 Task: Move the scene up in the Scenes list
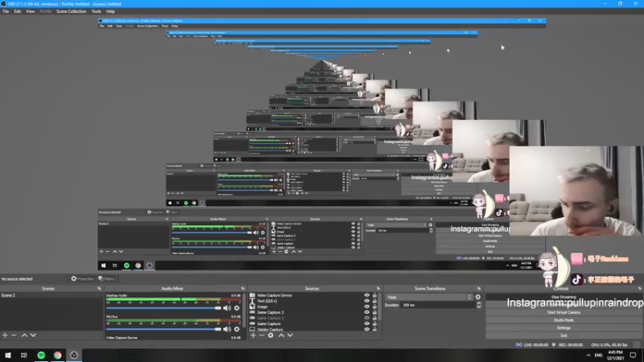coord(24,335)
